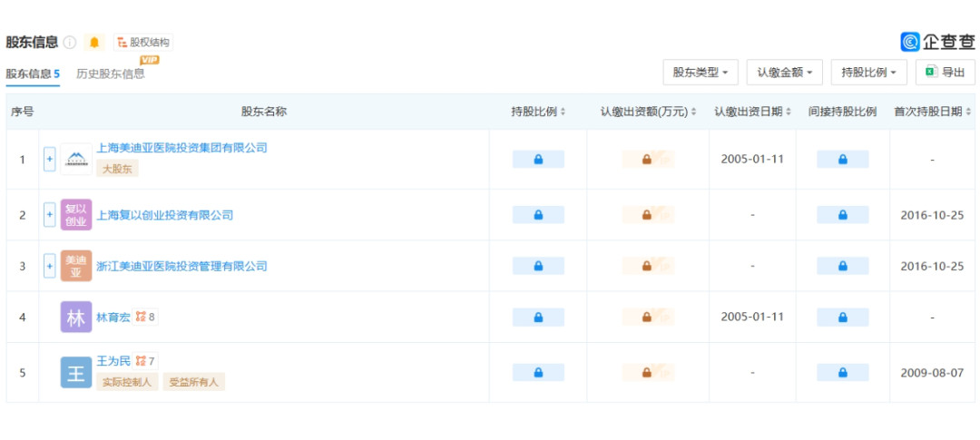Image resolution: width=980 pixels, height=440 pixels.
Task: Click VIP lock in 认缴出资额 for row 1
Action: tap(648, 160)
